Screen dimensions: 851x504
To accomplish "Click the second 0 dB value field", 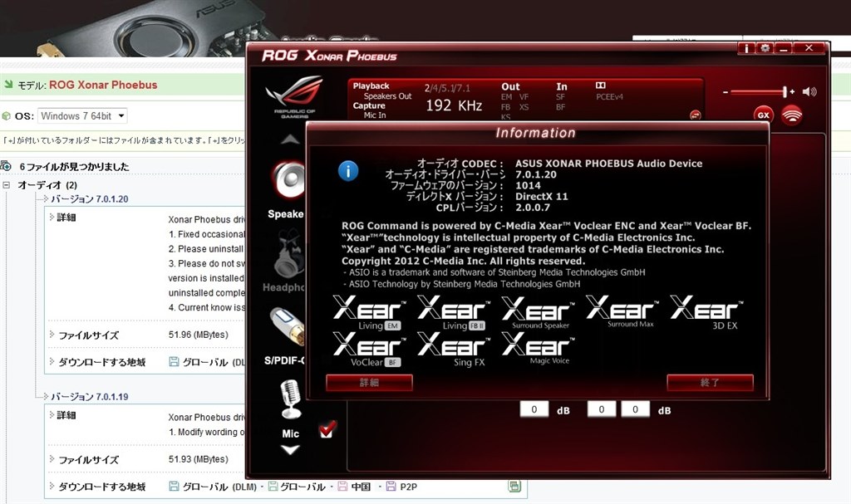I will [602, 409].
